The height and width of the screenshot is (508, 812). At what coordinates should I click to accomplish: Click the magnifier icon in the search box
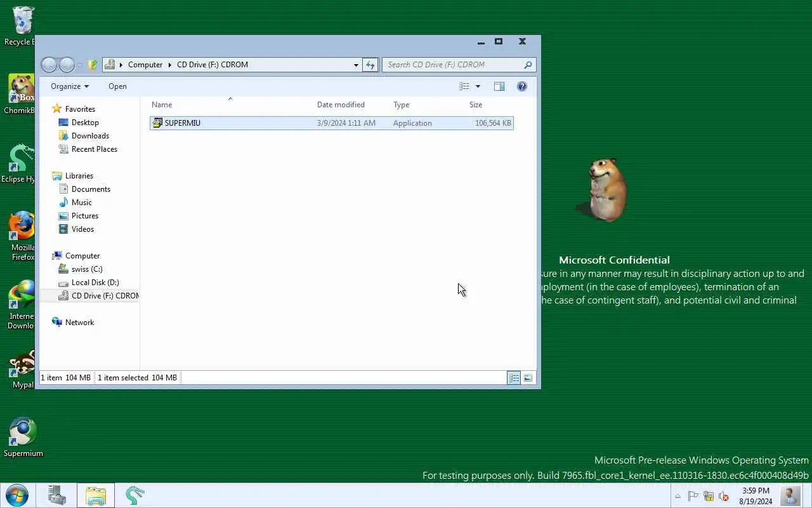(528, 65)
